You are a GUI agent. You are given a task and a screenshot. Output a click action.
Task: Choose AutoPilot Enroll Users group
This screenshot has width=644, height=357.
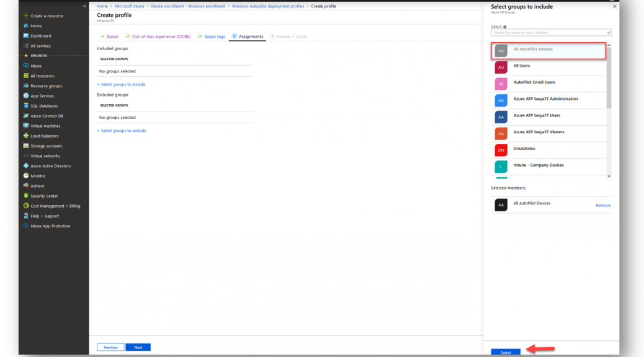point(548,84)
